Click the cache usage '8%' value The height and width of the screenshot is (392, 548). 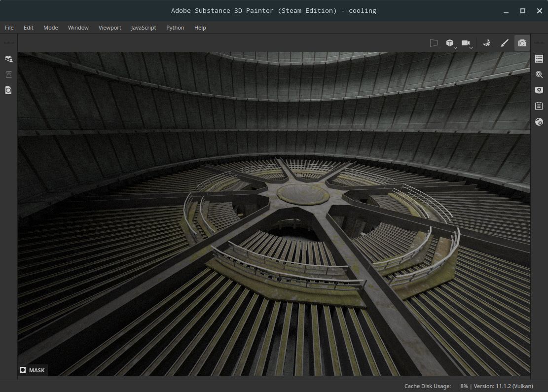(x=464, y=386)
